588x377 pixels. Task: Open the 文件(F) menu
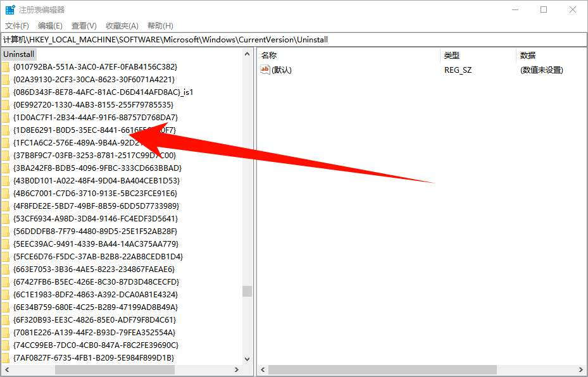click(x=17, y=26)
